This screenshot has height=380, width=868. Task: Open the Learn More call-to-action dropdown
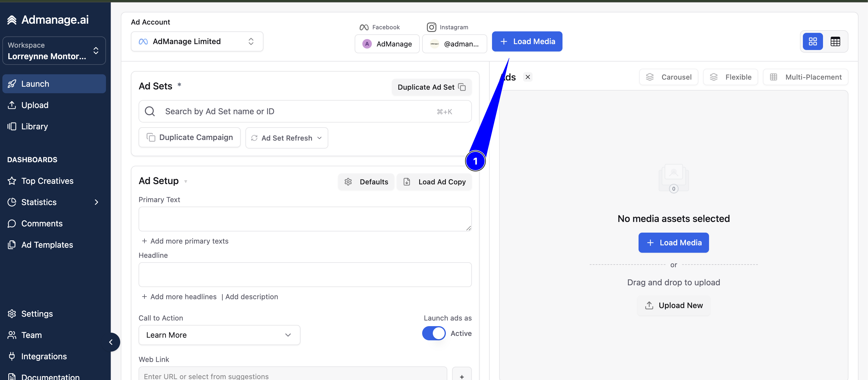[x=219, y=335]
